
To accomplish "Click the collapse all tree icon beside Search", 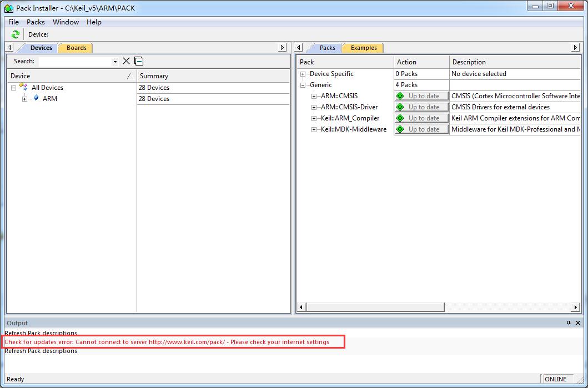I will [139, 61].
